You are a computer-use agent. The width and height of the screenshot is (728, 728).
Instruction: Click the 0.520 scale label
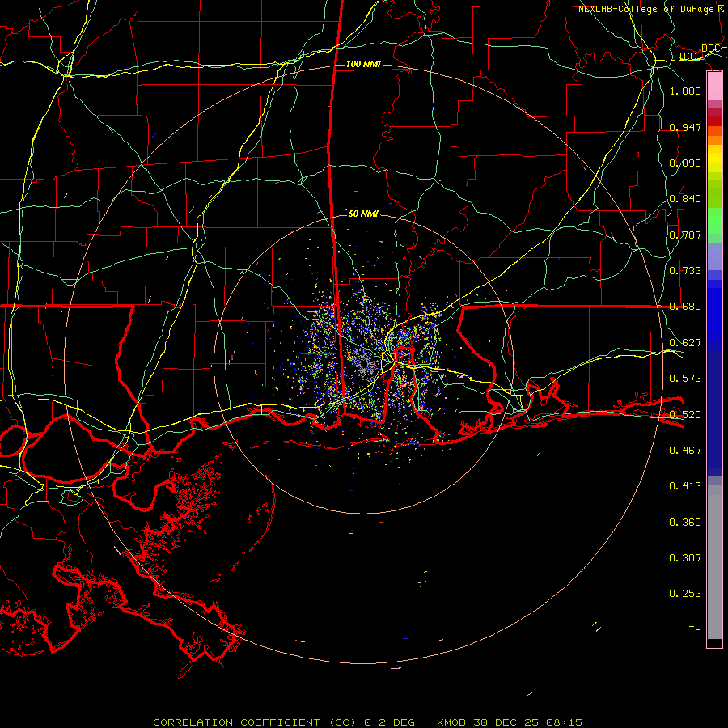tap(685, 414)
